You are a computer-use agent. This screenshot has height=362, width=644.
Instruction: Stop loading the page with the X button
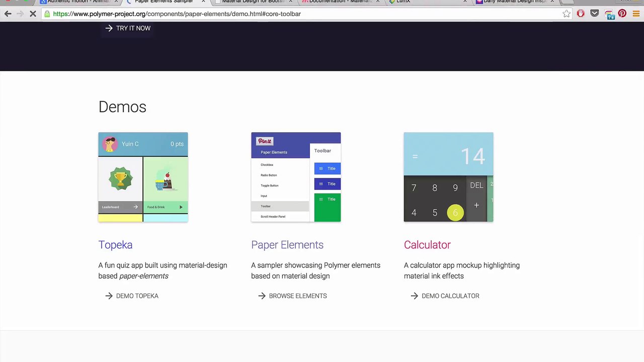(x=33, y=14)
